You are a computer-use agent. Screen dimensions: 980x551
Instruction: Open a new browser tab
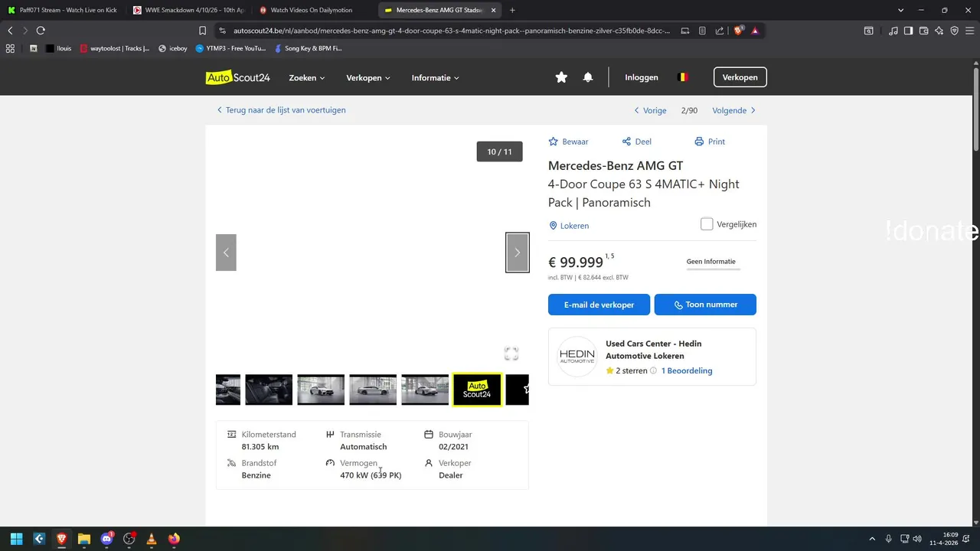pos(512,10)
